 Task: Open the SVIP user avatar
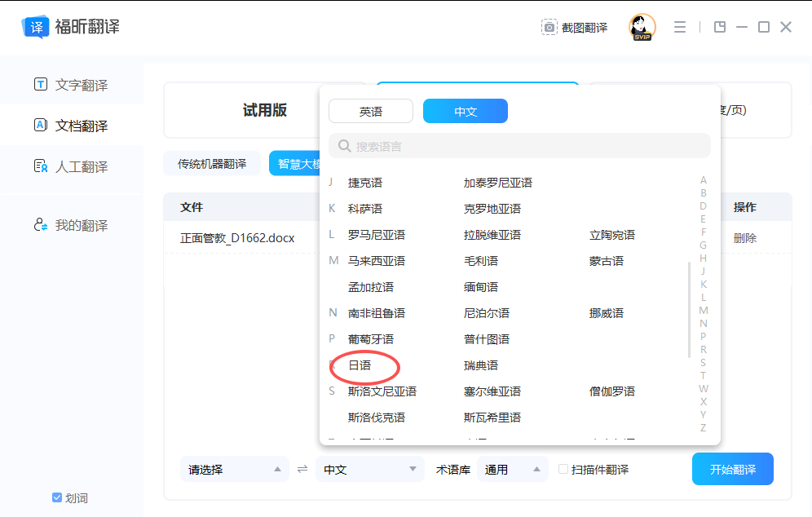(642, 27)
